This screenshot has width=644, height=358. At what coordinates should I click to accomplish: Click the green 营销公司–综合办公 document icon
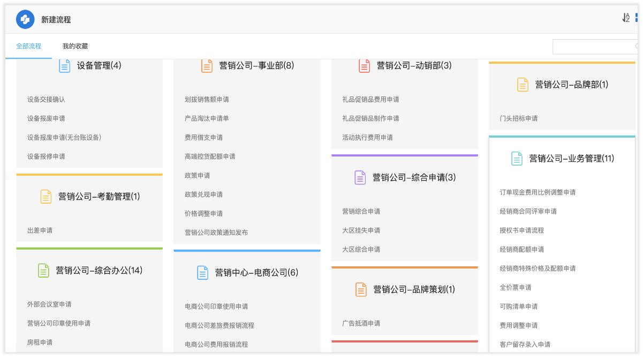(x=43, y=270)
